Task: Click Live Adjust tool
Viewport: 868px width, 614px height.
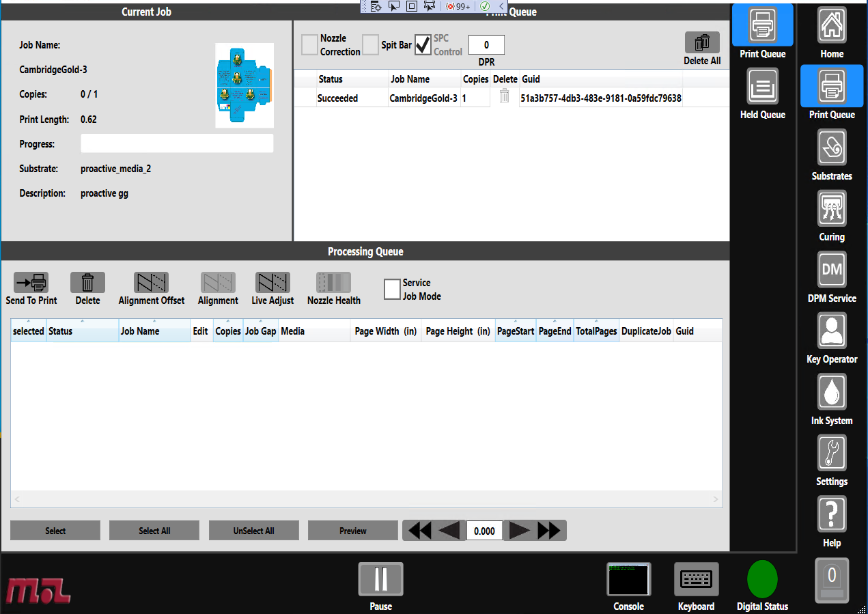Action: point(272,283)
